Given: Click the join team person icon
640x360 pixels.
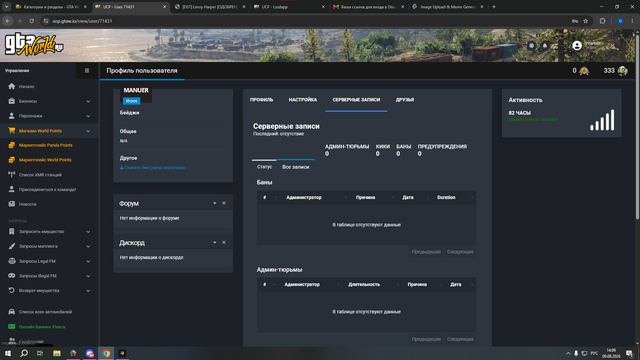Looking at the screenshot, I should tap(11, 189).
